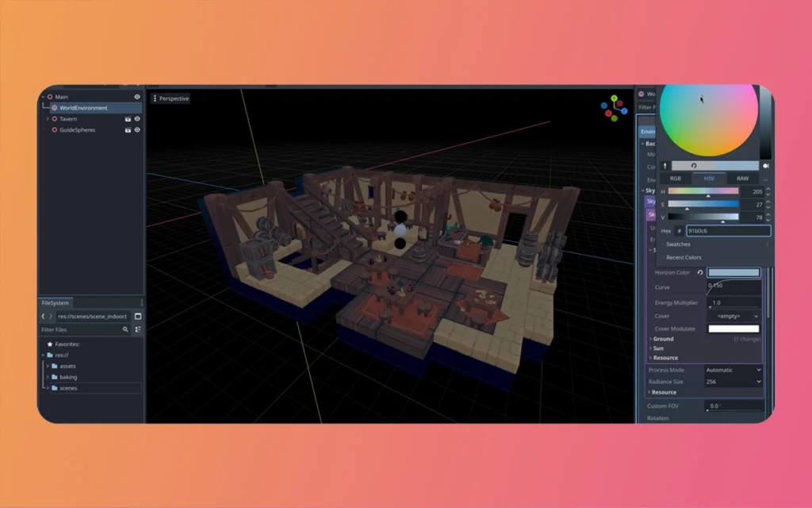Switch color picker to RAW tab
Viewport: 812px width, 508px height.
pyautogui.click(x=742, y=179)
